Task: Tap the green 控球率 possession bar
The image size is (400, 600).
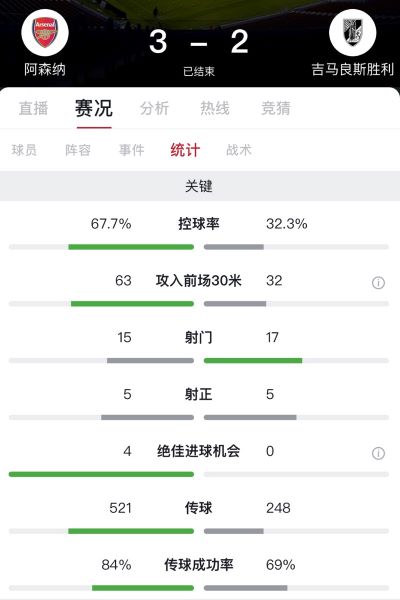Action: coord(131,247)
